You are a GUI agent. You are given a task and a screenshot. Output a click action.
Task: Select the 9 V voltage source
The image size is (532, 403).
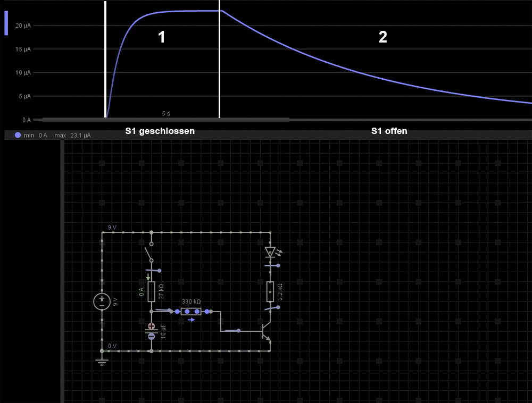(x=102, y=301)
